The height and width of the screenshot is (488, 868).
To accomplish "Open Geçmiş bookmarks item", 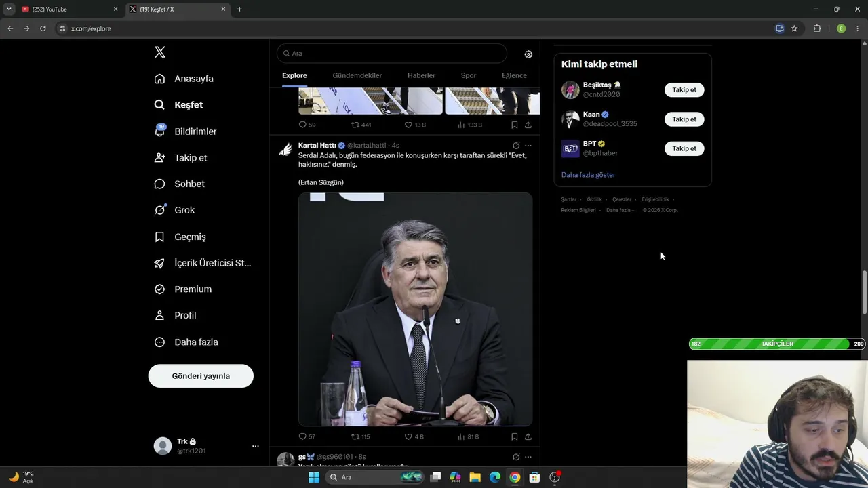I will pos(180,237).
